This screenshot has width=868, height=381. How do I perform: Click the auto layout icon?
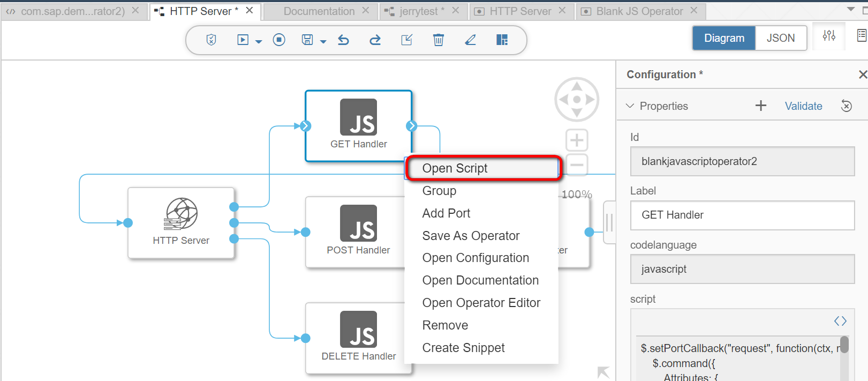coord(502,40)
